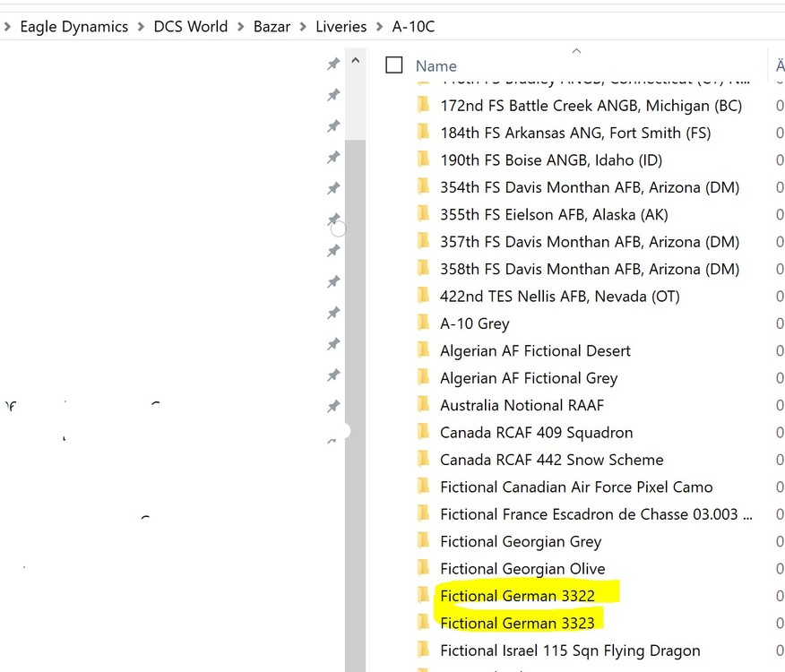Click folder icon of A-10 Grey
Screen dimensions: 785x672
423,323
